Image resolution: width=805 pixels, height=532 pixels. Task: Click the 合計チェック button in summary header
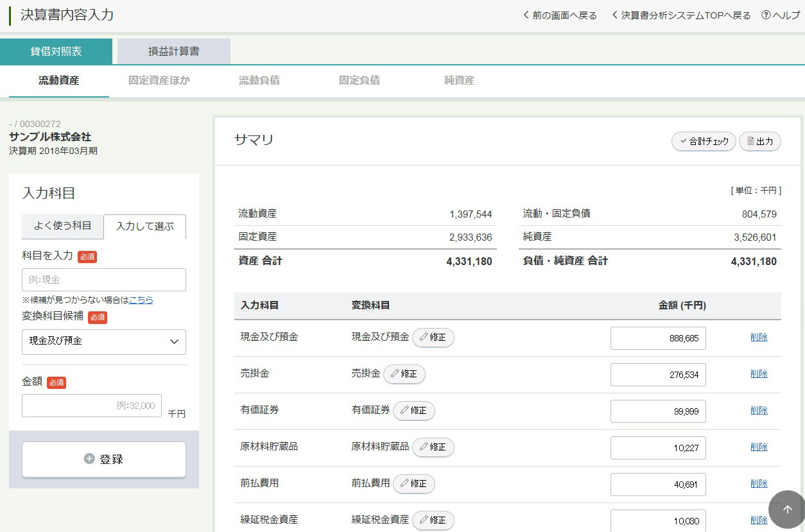point(703,142)
